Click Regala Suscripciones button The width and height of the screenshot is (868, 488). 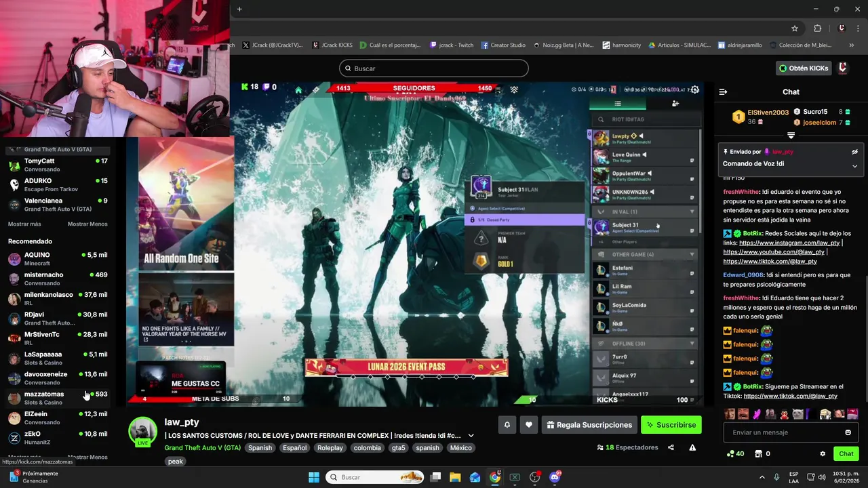589,425
